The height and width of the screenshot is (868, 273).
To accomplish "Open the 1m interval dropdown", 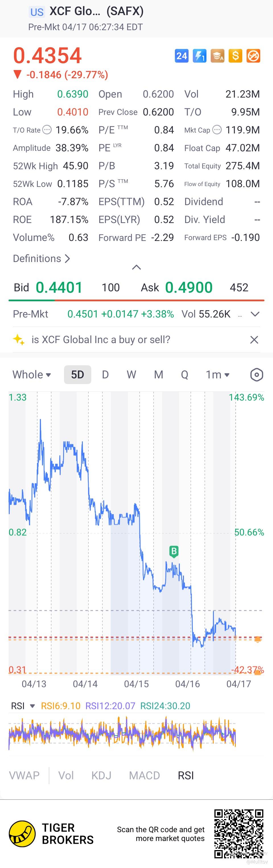I will coord(218,375).
